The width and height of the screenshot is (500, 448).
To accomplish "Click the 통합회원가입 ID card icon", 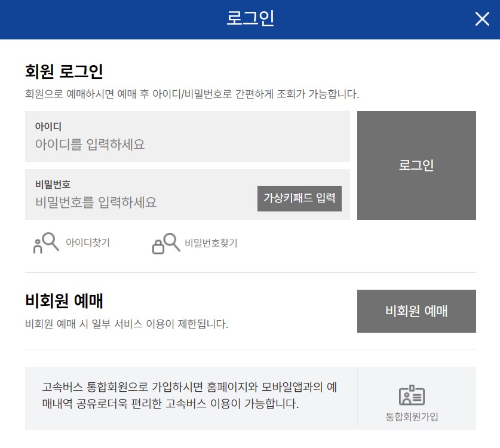I will [x=412, y=395].
